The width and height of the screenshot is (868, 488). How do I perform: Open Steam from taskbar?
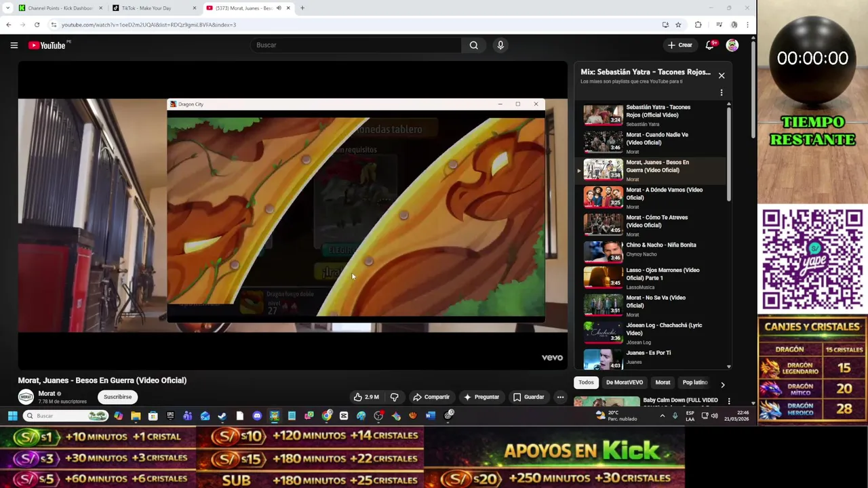pos(222,415)
